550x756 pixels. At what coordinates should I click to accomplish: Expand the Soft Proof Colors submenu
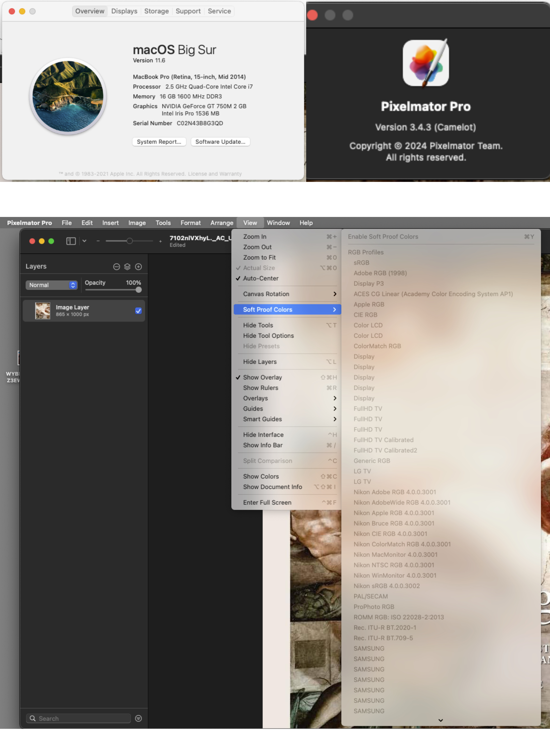point(288,309)
